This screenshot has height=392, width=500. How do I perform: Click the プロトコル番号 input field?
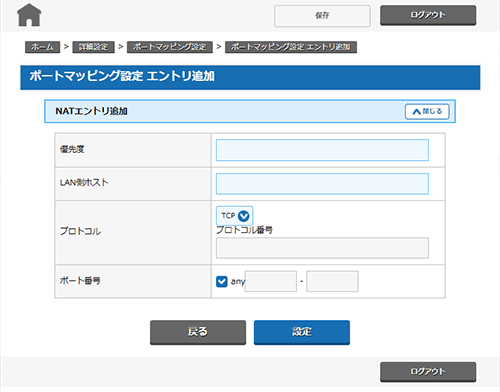pos(322,248)
